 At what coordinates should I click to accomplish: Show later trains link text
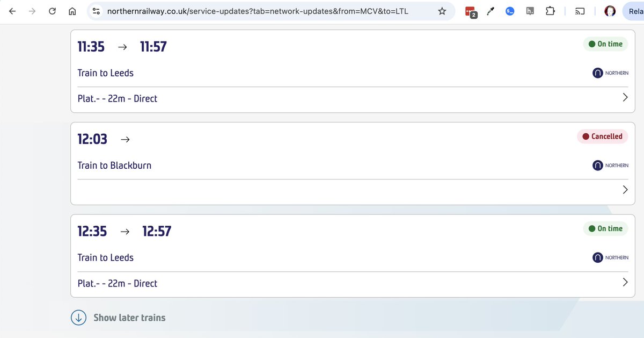click(129, 318)
